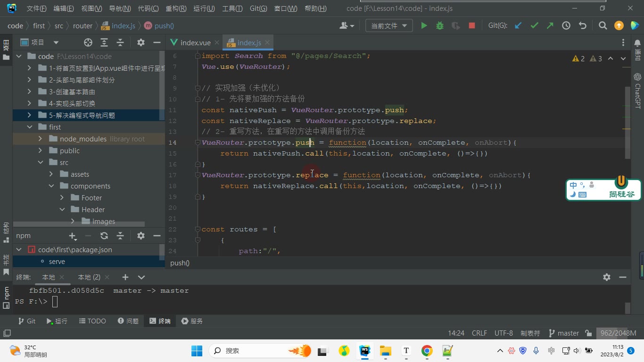Select opened file with target icon in Project panel
Screen dimensions: 644x362
(x=88, y=42)
